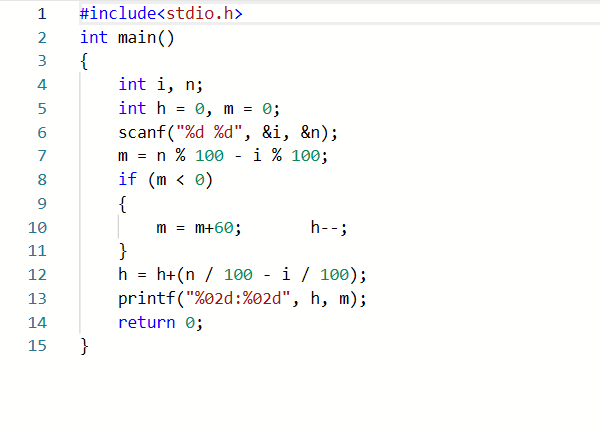Click the opening brace on line 9
This screenshot has width=600, height=433.
coord(123,204)
